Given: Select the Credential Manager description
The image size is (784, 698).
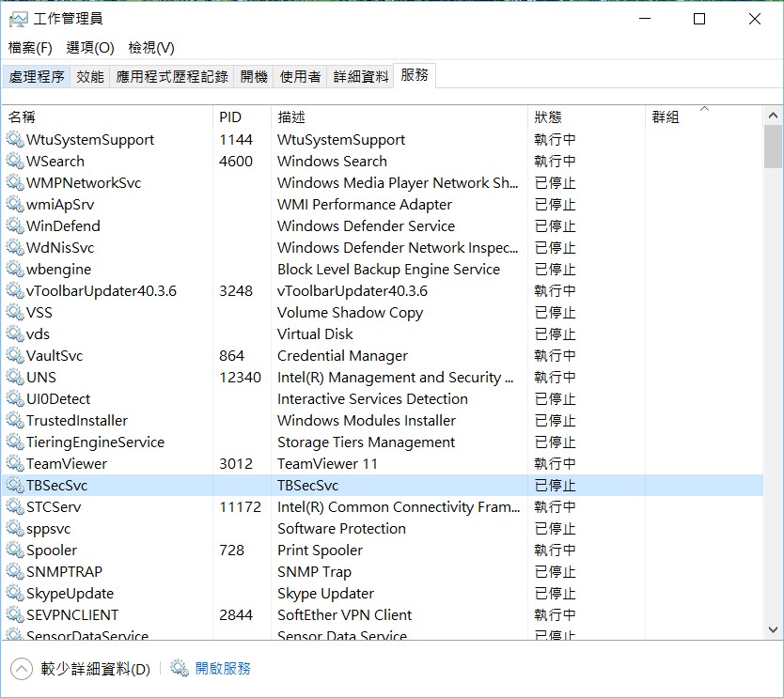Looking at the screenshot, I should click(x=342, y=355).
